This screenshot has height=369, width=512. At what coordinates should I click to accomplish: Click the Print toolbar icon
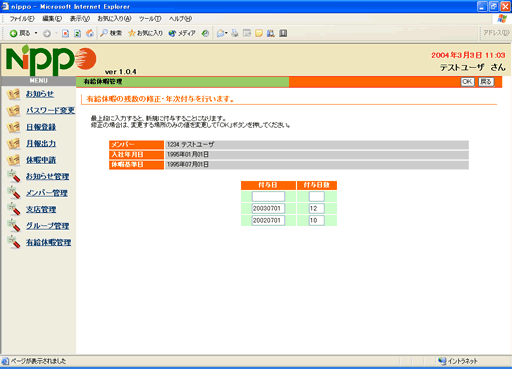click(x=235, y=33)
